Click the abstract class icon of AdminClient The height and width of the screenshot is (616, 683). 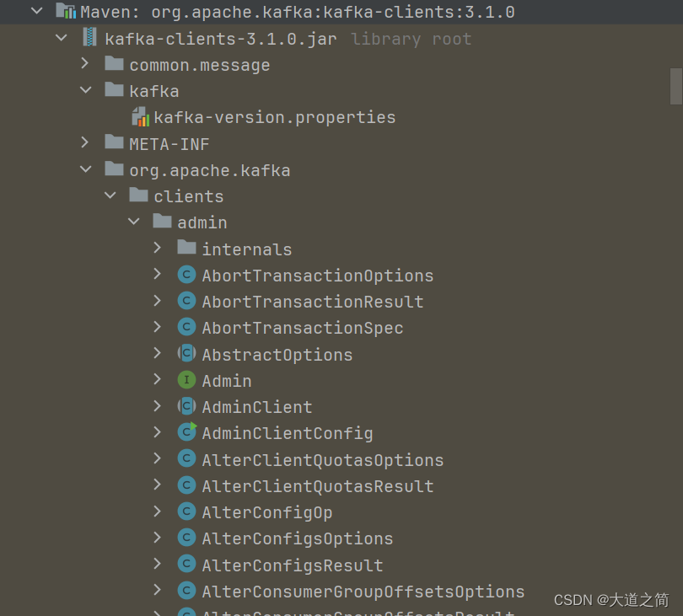pyautogui.click(x=186, y=406)
